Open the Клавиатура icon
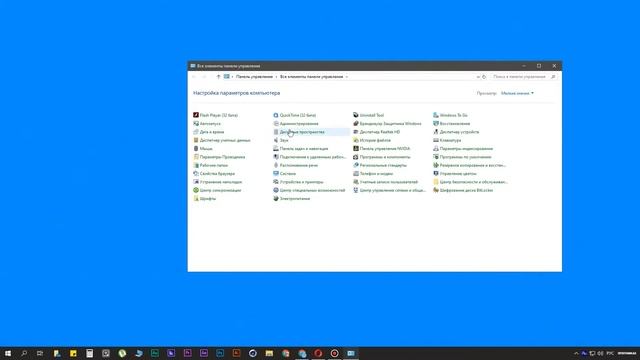640x360 pixels. [436, 140]
